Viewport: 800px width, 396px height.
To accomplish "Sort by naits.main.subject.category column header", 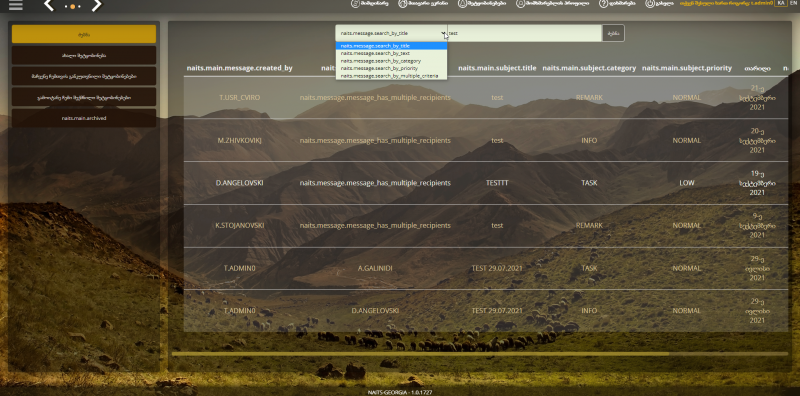I will coord(589,68).
